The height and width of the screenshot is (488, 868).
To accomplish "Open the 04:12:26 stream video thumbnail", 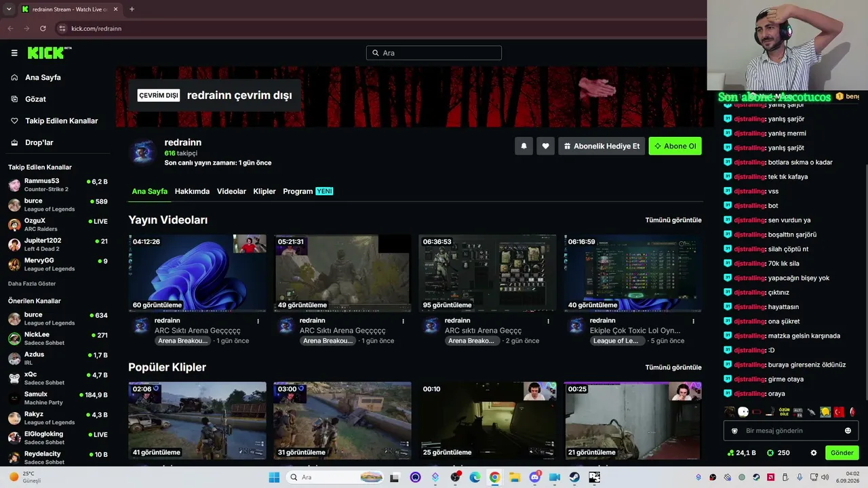I will pos(197,273).
